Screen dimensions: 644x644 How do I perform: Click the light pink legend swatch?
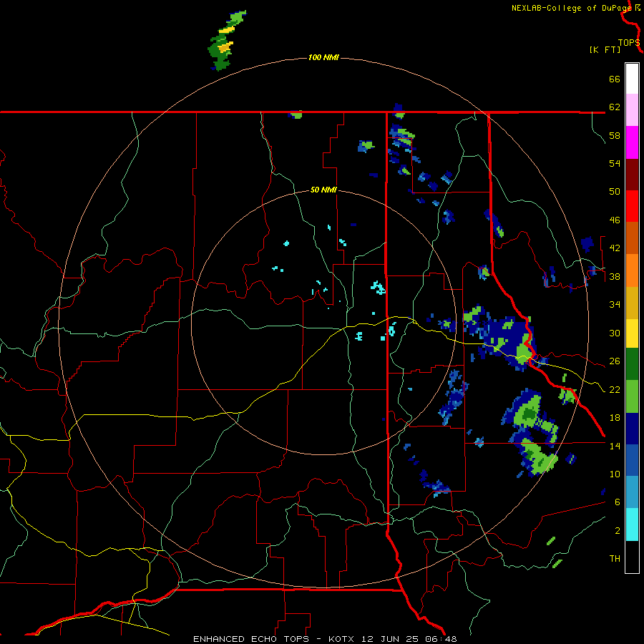coord(632,110)
